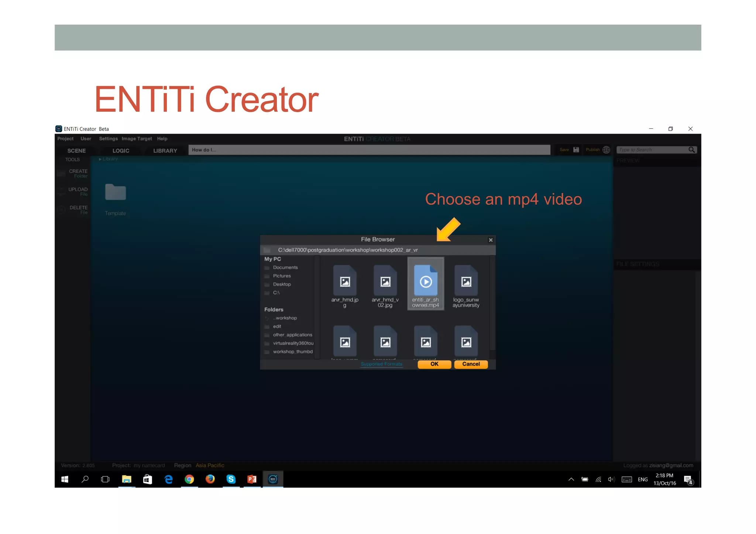Open Microsoft Edge from taskbar
Viewport: 756px width, 534px height.
[168, 479]
